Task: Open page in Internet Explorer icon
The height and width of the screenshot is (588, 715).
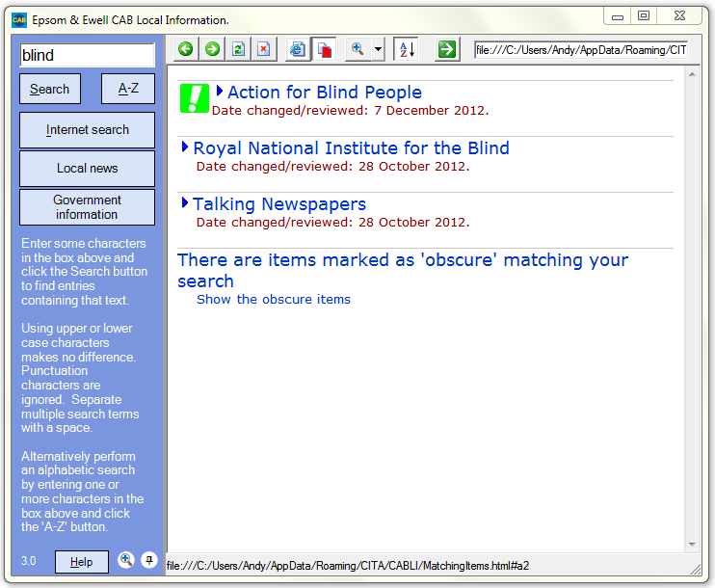Action: point(298,49)
